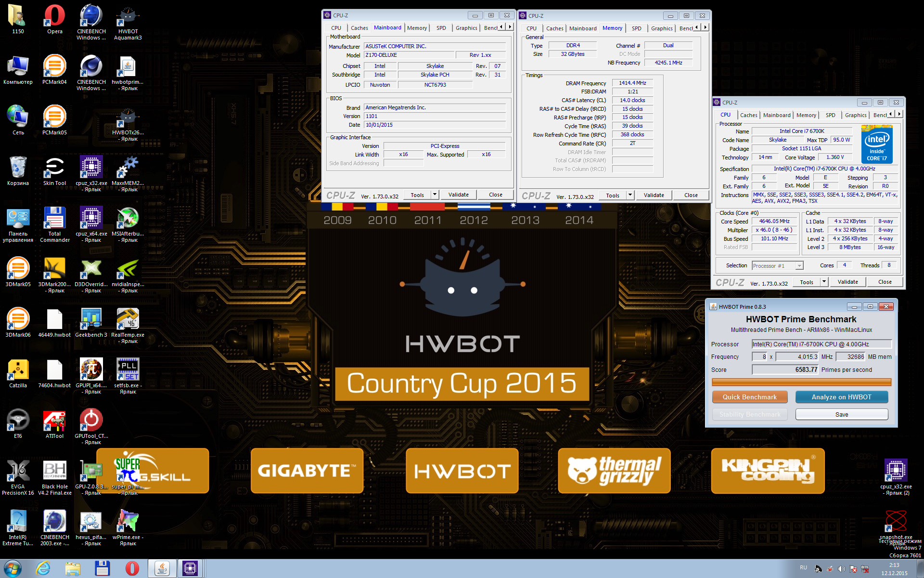This screenshot has height=578, width=924.
Task: Switch to Caches tab in Mainboard CPU-Z window
Action: click(x=359, y=28)
